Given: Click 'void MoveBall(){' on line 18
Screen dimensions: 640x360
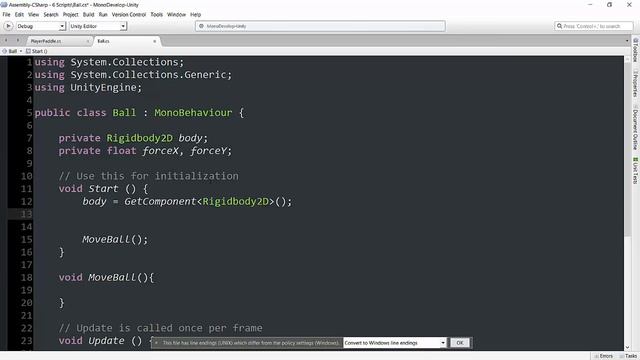Looking at the screenshot, I should [x=107, y=277].
